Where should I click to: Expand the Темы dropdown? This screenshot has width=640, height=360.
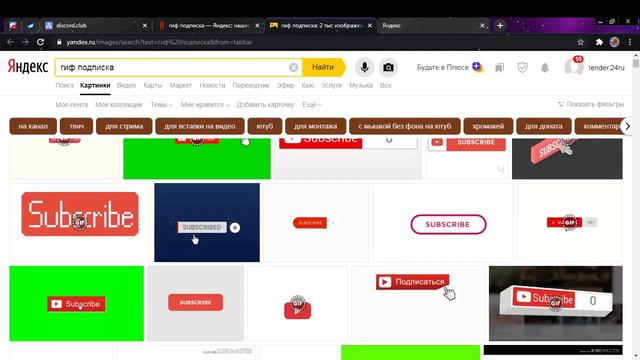pos(161,105)
